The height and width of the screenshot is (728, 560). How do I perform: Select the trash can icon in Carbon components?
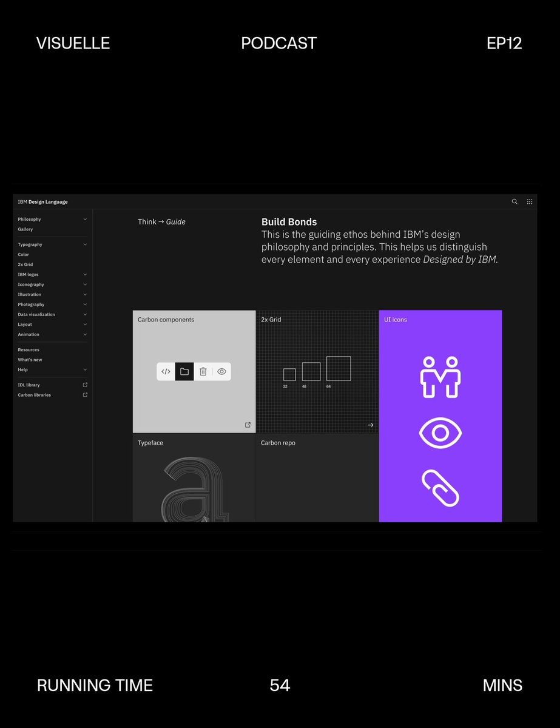pyautogui.click(x=203, y=371)
